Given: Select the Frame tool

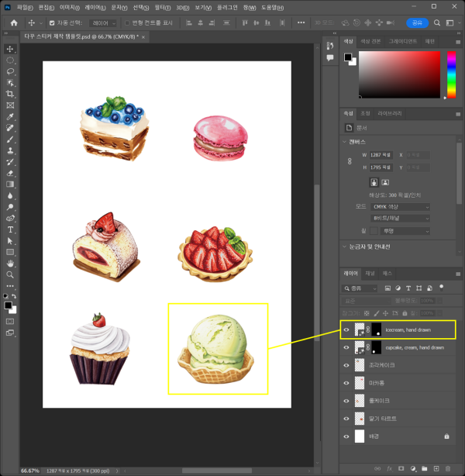Looking at the screenshot, I should (x=10, y=105).
